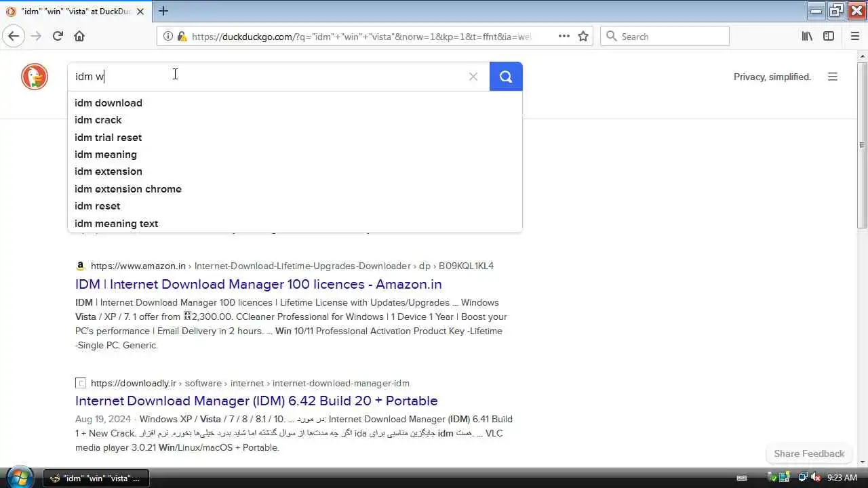Select the DuckDuckGo results tab
868x488 pixels.
[75, 12]
